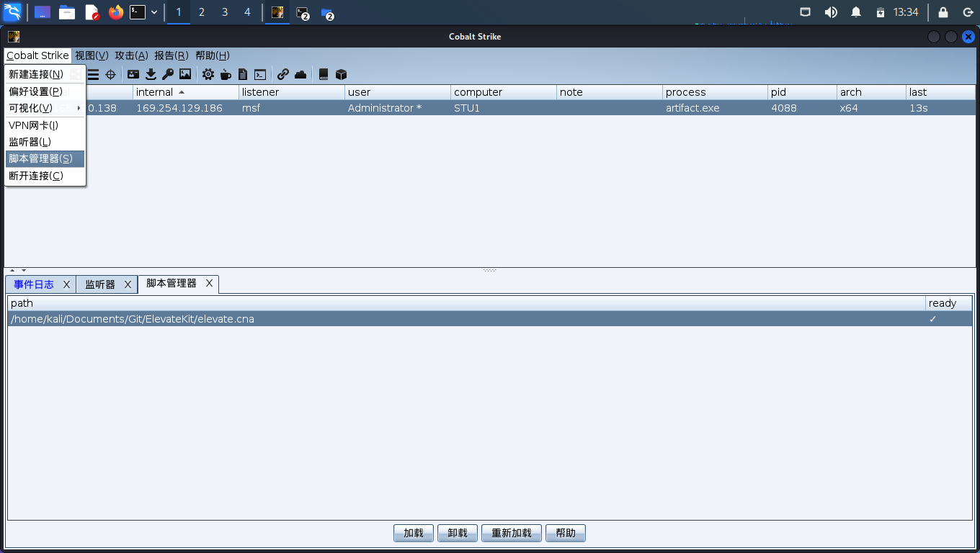Image resolution: width=980 pixels, height=553 pixels.
Task: Click the artifact.exe process cell
Action: [x=716, y=108]
